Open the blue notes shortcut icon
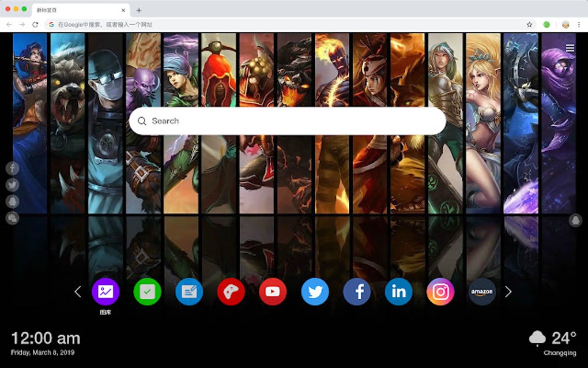Image resolution: width=588 pixels, height=368 pixels. (x=189, y=291)
